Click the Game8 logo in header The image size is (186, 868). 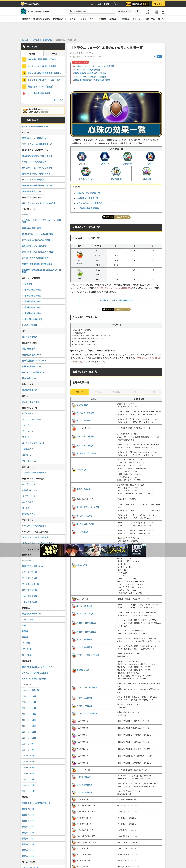[x=30, y=4]
